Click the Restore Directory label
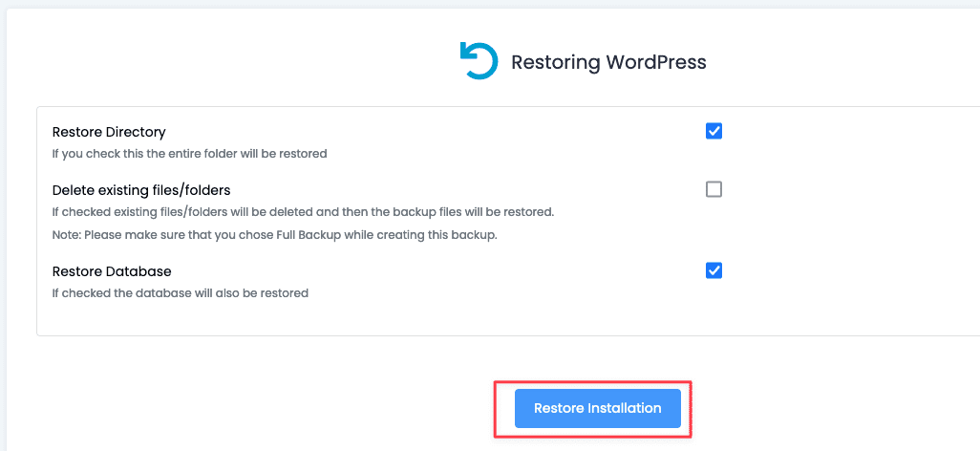 [109, 132]
